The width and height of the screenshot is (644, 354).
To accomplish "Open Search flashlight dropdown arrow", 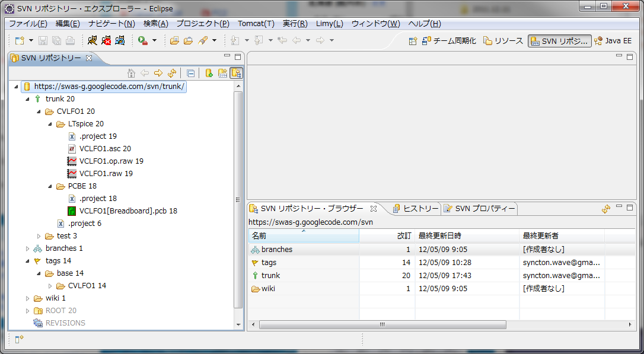I will (214, 40).
